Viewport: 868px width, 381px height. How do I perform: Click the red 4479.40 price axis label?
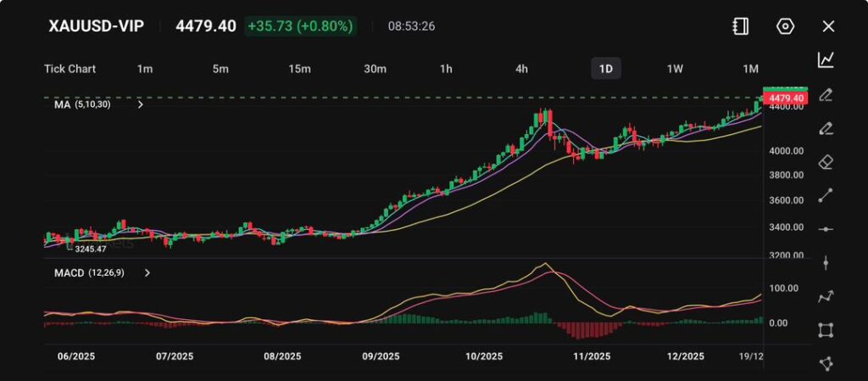(785, 99)
